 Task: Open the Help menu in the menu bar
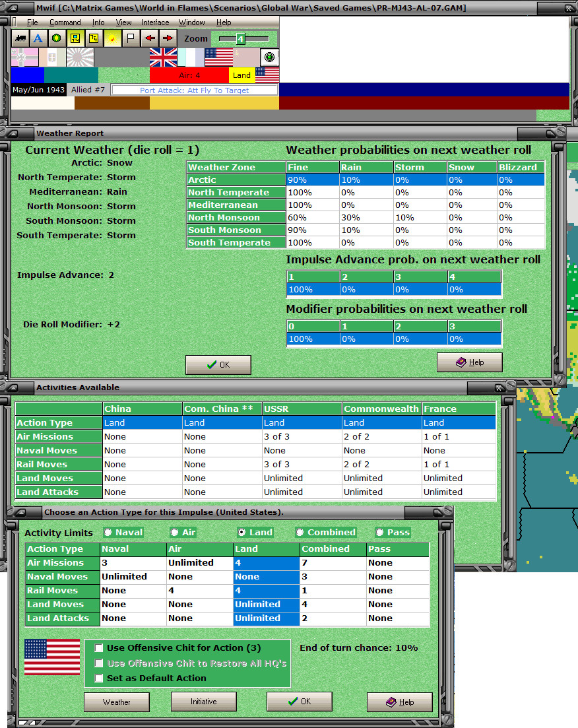[x=224, y=22]
